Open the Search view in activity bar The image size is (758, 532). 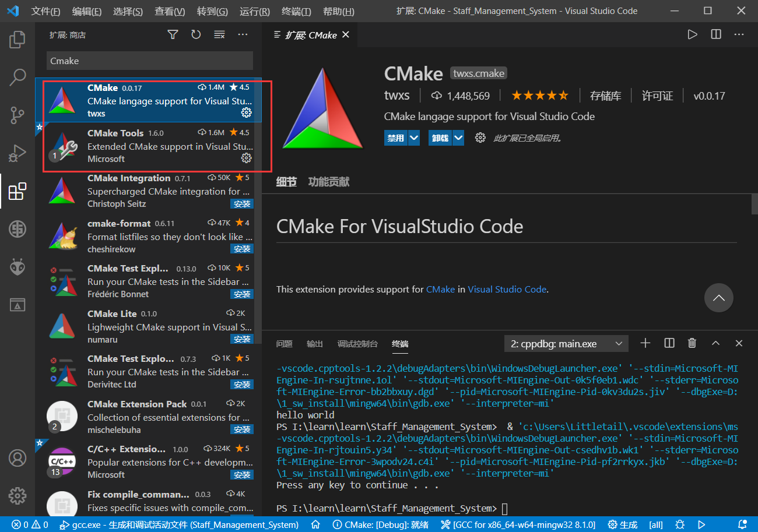[17, 77]
